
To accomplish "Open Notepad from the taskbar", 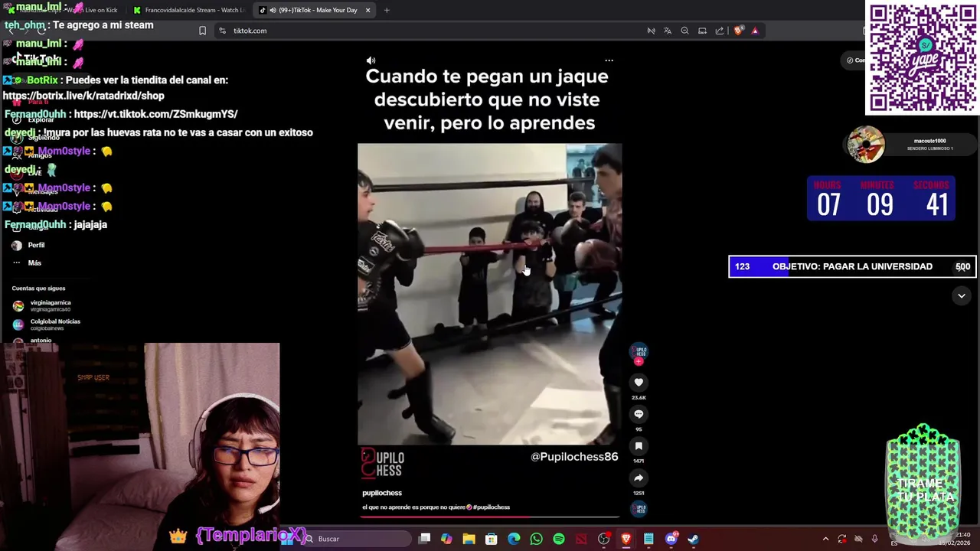I will coord(648,539).
